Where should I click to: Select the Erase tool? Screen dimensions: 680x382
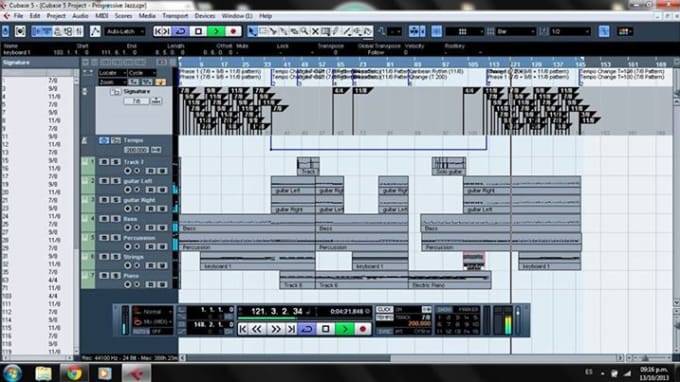(x=294, y=31)
